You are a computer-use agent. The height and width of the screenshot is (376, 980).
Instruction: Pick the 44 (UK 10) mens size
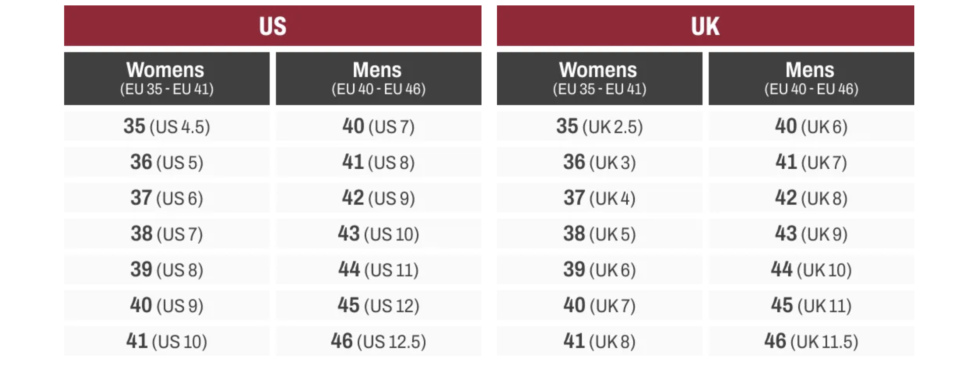coord(811,269)
